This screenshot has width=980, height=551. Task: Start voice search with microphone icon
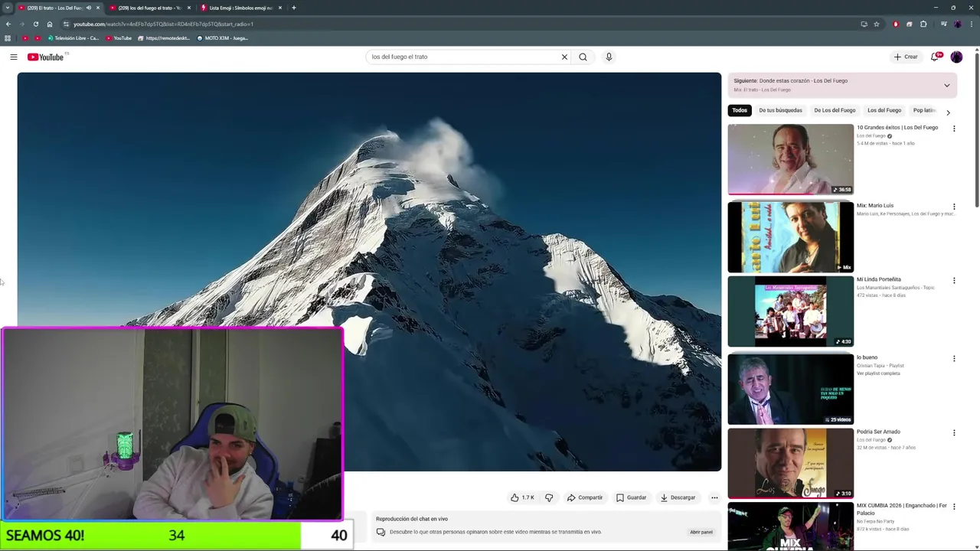609,57
